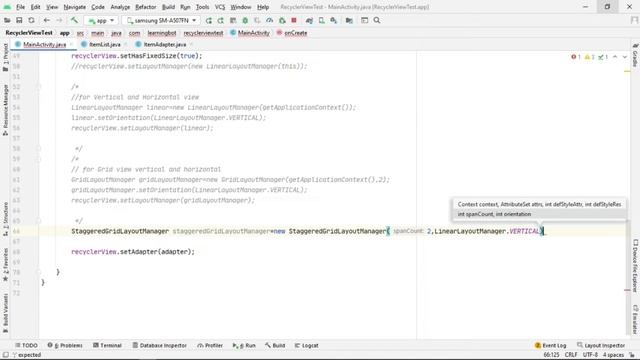Toggle tool window bars icon in status bar
This screenshot has width=640, height=360.
coord(5,355)
